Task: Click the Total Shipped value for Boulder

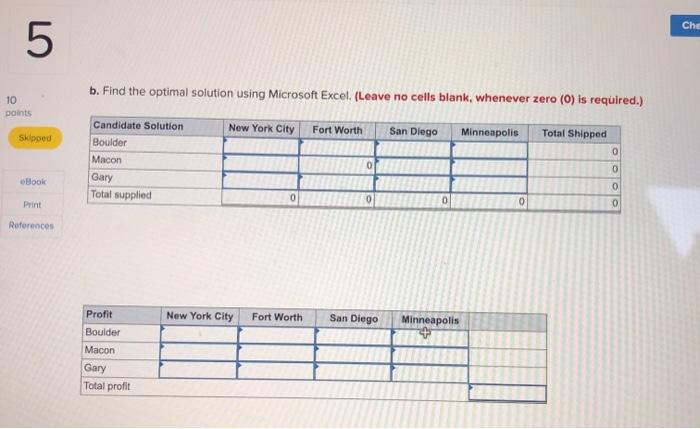Action: pyautogui.click(x=574, y=152)
